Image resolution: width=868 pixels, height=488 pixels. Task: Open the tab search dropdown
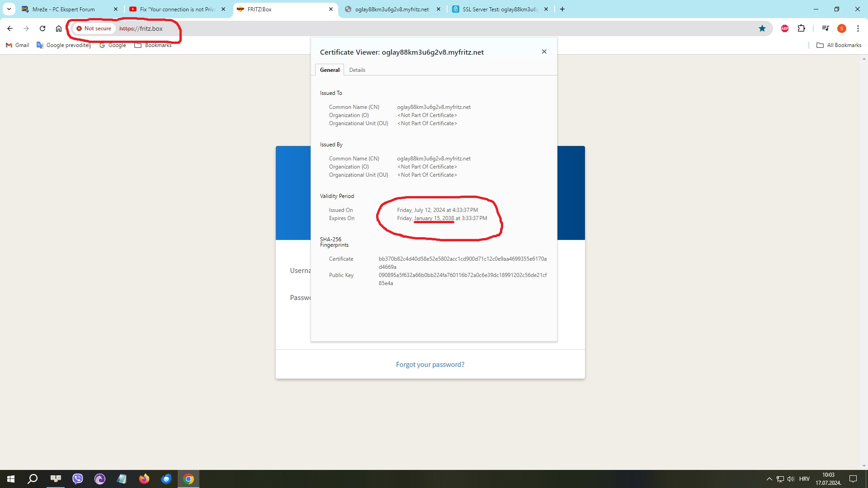point(9,9)
